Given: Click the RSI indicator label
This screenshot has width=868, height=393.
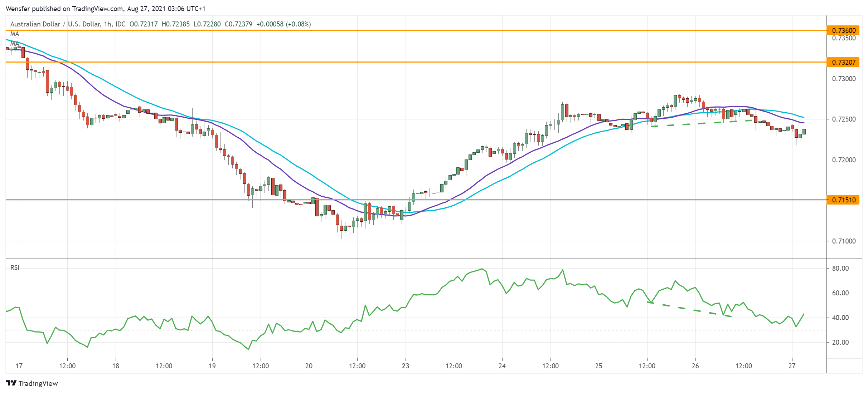Looking at the screenshot, I should click(15, 267).
